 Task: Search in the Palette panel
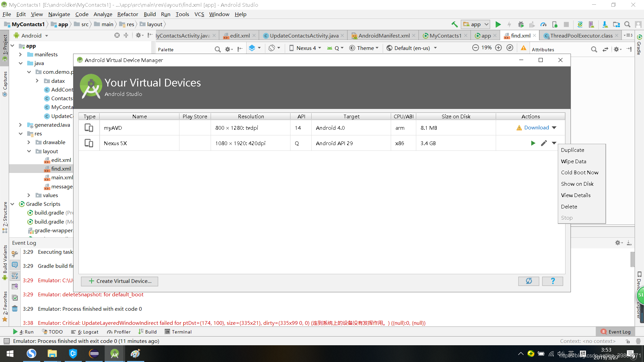pos(218,49)
